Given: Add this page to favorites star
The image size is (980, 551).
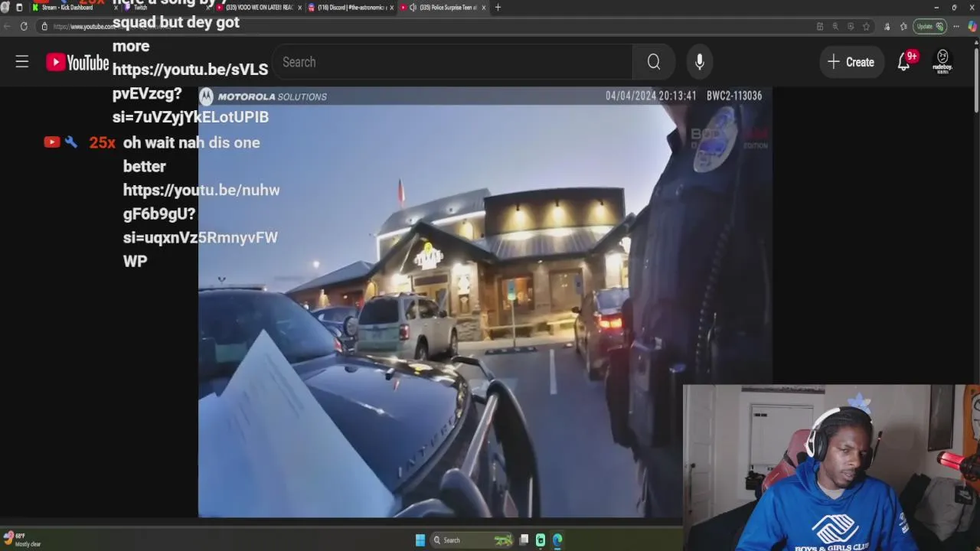Looking at the screenshot, I should click(x=866, y=27).
